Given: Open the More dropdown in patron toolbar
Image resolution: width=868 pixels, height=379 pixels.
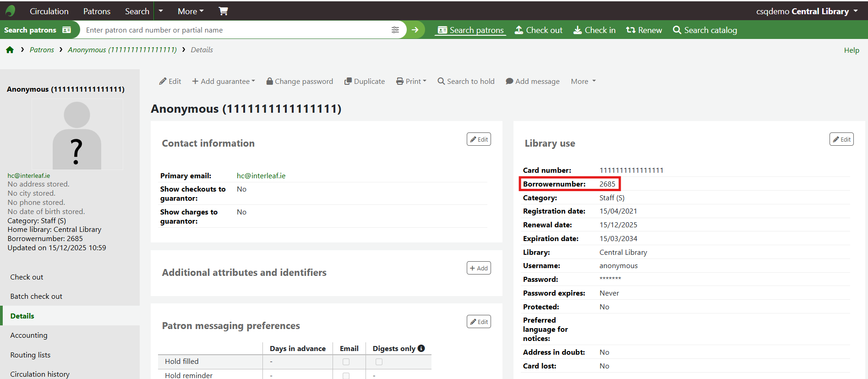Looking at the screenshot, I should click(583, 81).
